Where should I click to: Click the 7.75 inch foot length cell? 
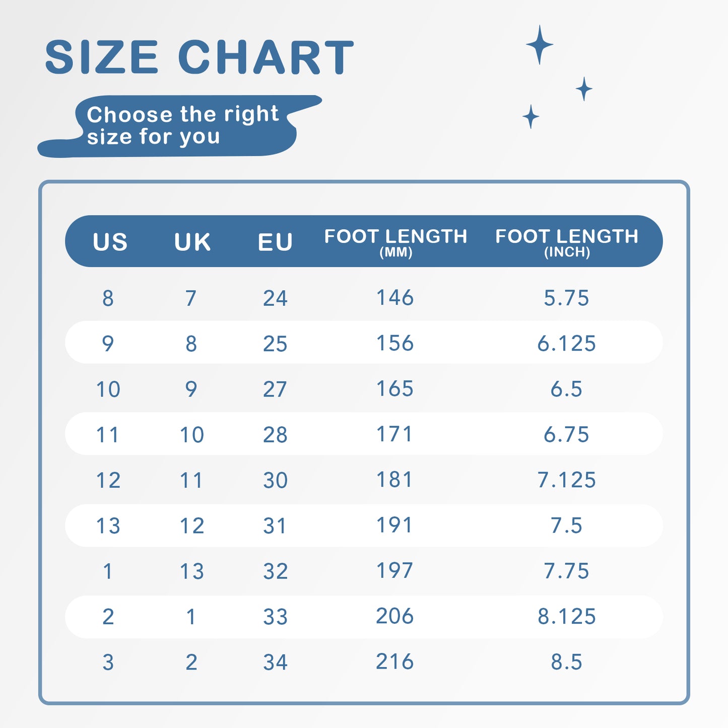coord(566,571)
